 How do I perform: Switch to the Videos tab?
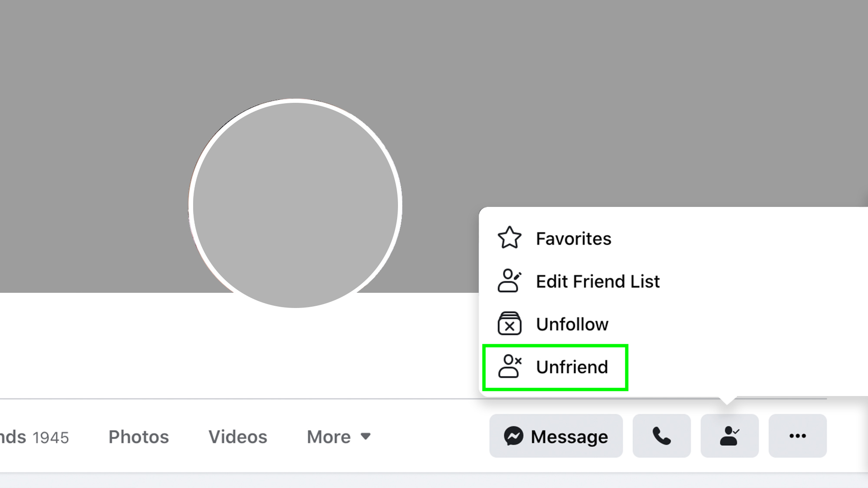(x=238, y=436)
